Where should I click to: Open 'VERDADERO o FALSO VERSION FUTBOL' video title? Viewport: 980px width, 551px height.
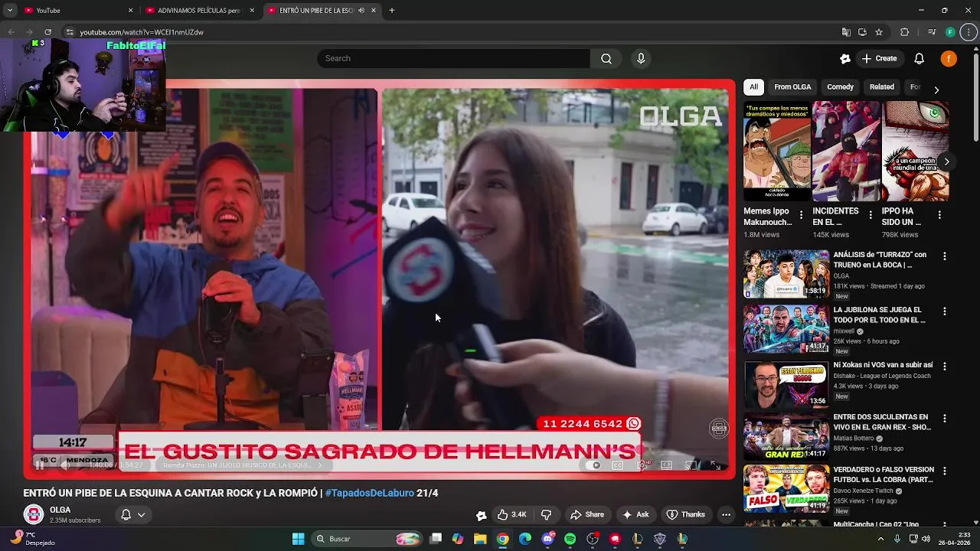coord(884,474)
